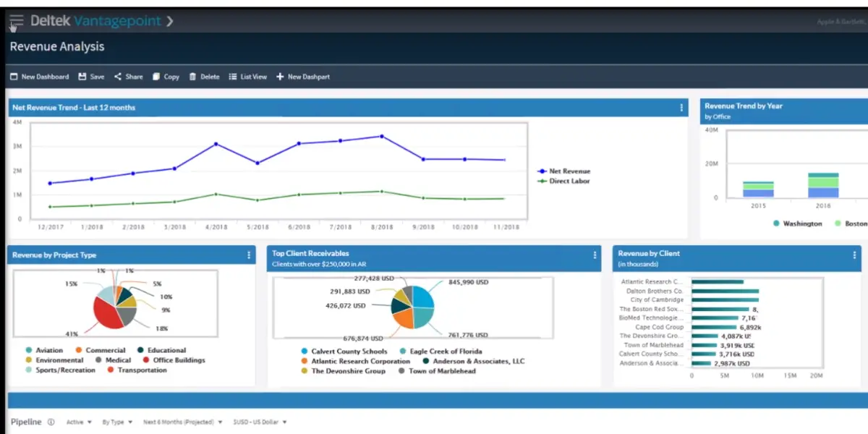Toggle Sports/Recreation legend entry
The height and width of the screenshot is (434, 868).
pos(59,370)
